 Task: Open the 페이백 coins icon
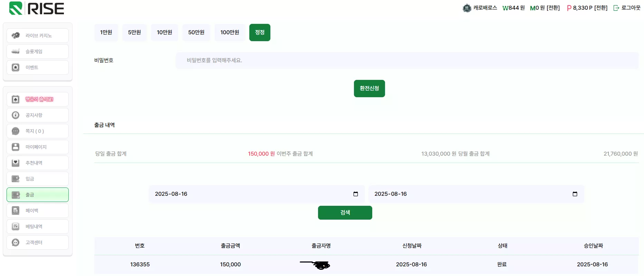16,211
